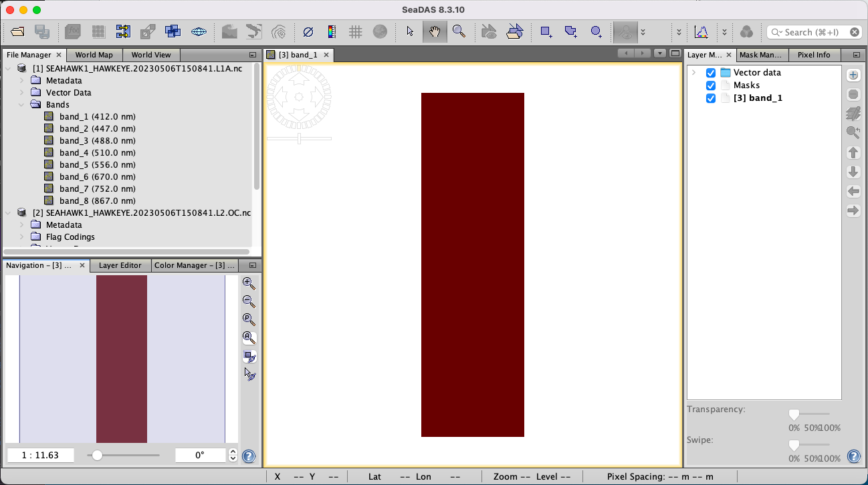Select band_1 (412.0 nm) in Bands
The height and width of the screenshot is (485, 868).
click(97, 116)
